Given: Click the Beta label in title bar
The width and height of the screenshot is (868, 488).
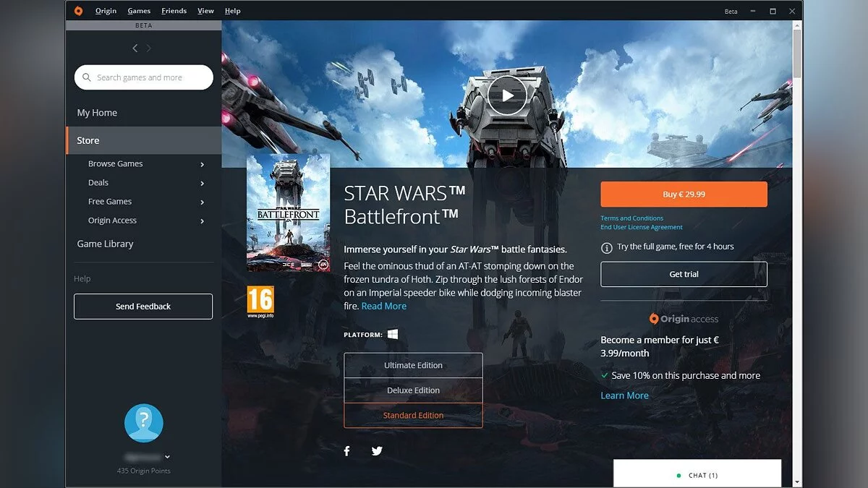Looking at the screenshot, I should click(731, 12).
